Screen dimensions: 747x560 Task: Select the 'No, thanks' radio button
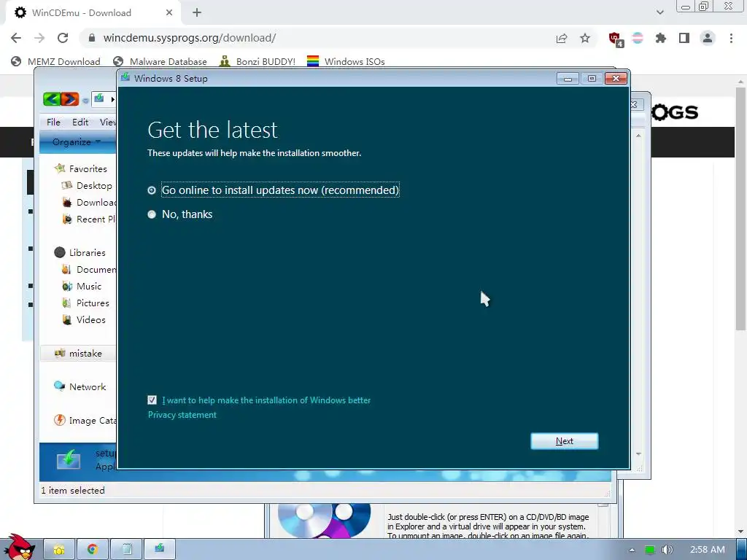point(152,214)
